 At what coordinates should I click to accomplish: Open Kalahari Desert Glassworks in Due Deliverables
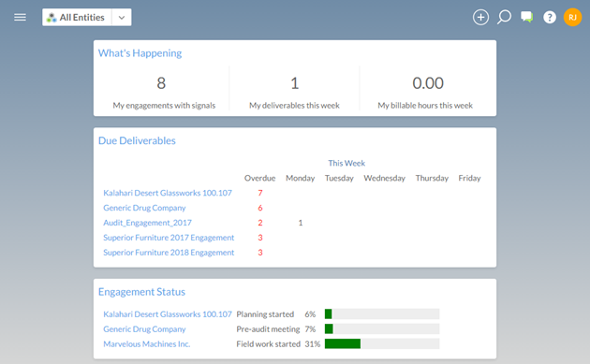pyautogui.click(x=168, y=193)
